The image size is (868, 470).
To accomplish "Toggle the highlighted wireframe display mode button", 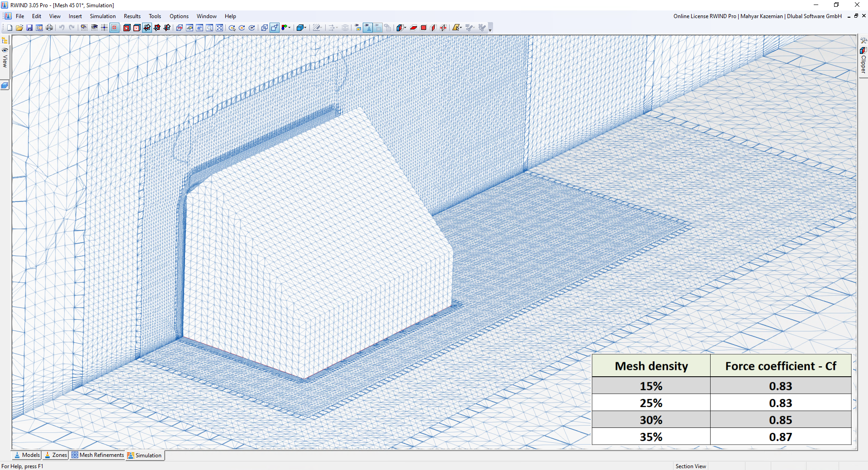I will [x=274, y=27].
